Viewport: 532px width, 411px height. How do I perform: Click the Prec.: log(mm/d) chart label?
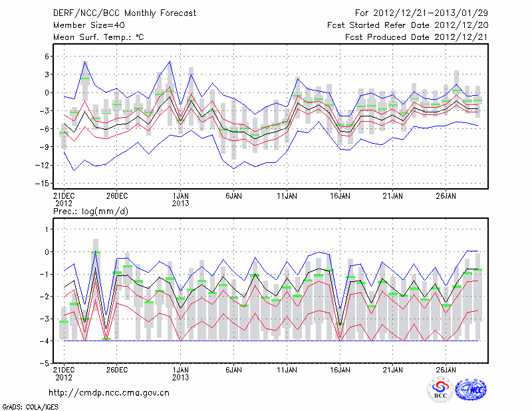[92, 211]
